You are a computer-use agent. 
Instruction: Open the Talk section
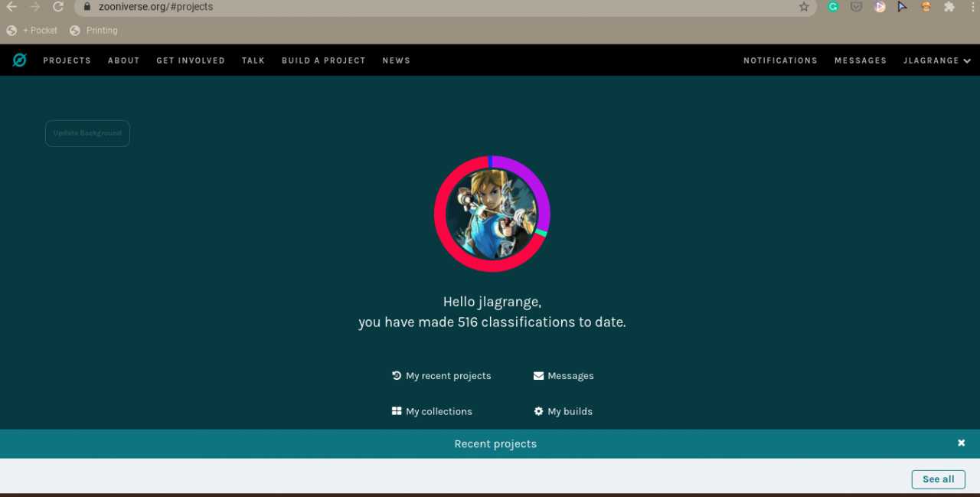[253, 60]
